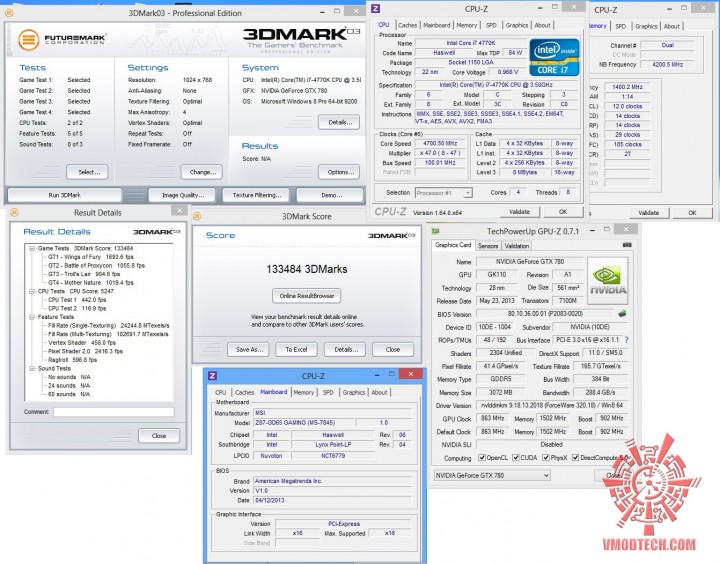Open the NVIDIA GeForce GTX 780 dropdown
Viewport: 720px width, 564px height.
pyautogui.click(x=492, y=475)
